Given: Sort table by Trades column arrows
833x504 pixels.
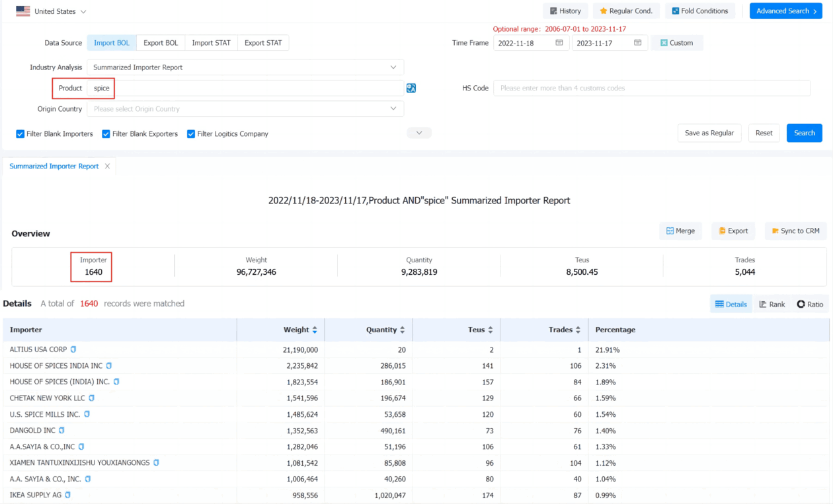Looking at the screenshot, I should (x=578, y=330).
